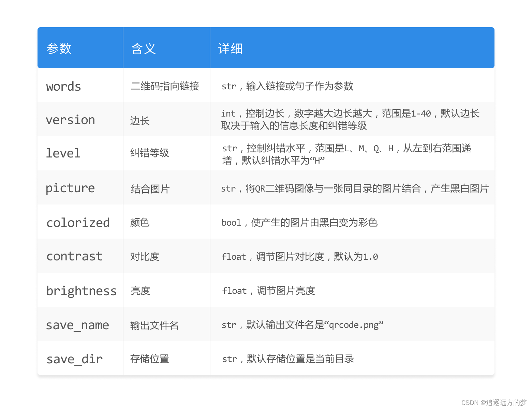This screenshot has height=409, width=532.
Task: Click the detail mentioning qrcode.png
Action: pos(302,325)
